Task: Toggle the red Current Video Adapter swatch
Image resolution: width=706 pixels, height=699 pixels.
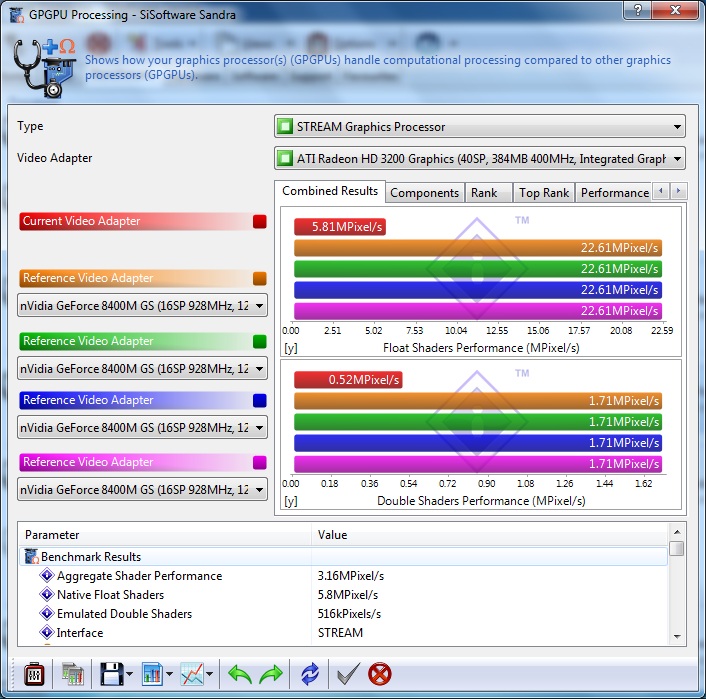Action: tap(260, 222)
